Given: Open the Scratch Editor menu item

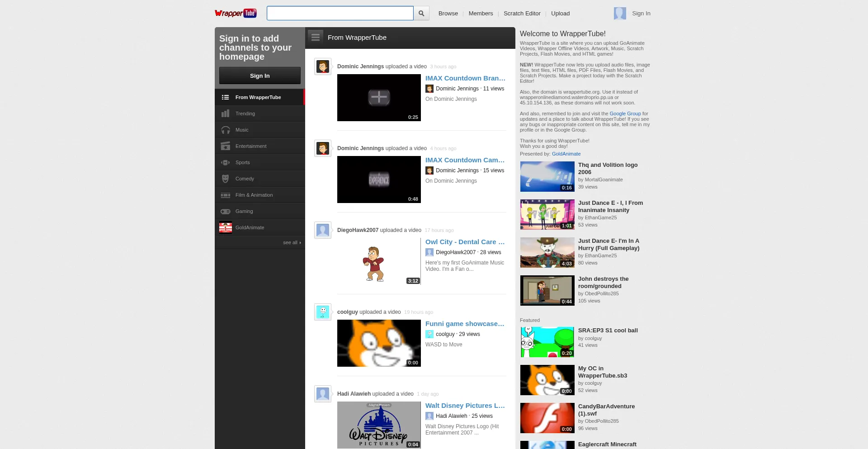Looking at the screenshot, I should tap(522, 14).
